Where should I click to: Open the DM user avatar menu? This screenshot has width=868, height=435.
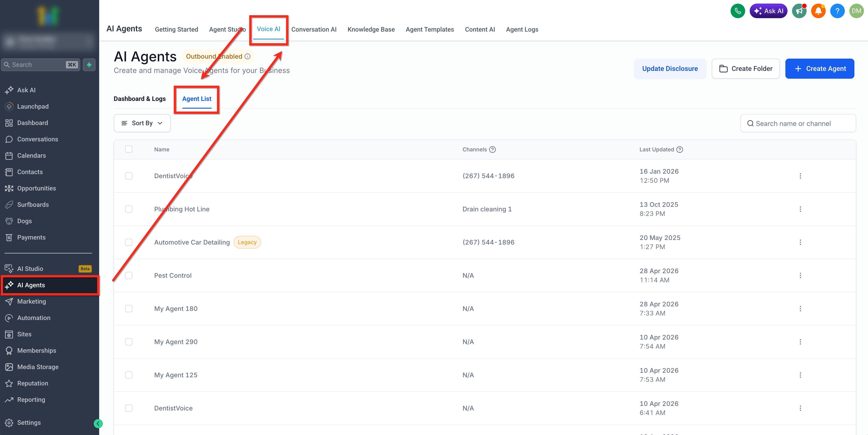pyautogui.click(x=856, y=11)
